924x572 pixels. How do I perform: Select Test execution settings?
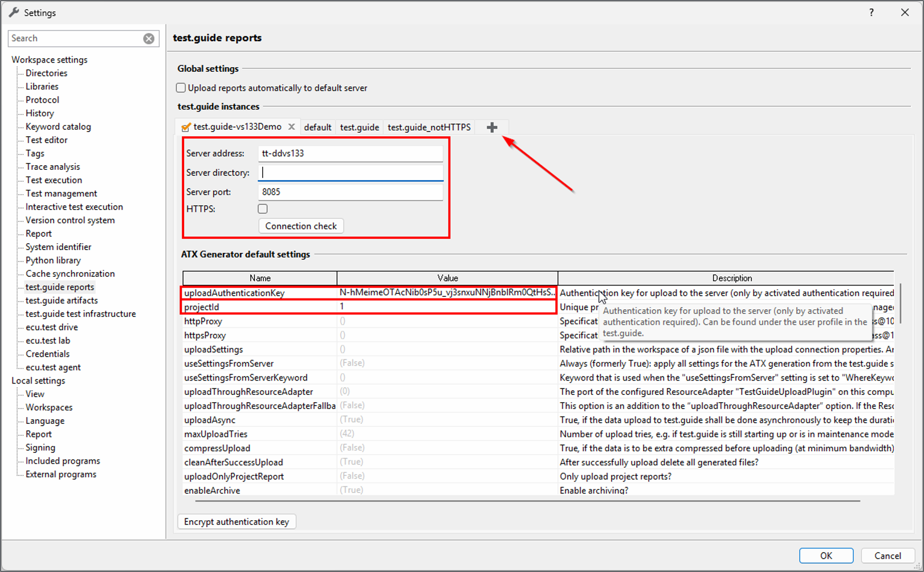pos(54,180)
